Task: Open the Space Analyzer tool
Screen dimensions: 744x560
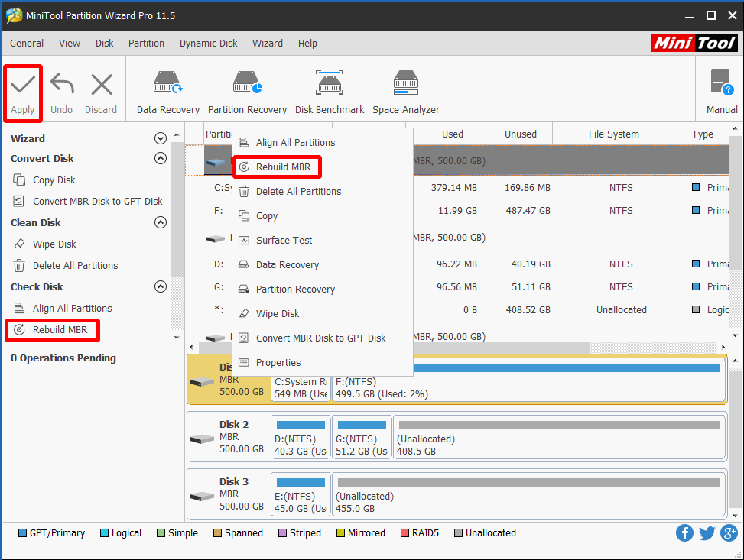Action: click(406, 92)
